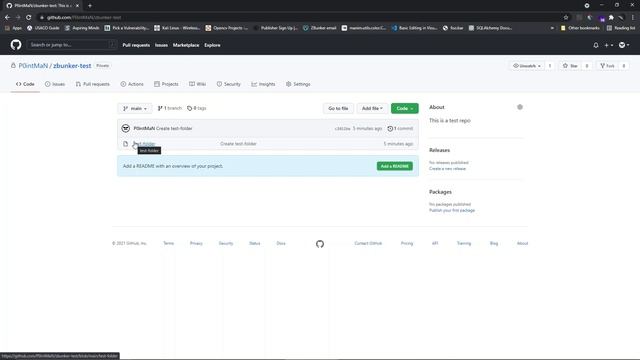The image size is (640, 360).
Task: Reload the page with refresh icon
Action: pyautogui.click(x=29, y=18)
